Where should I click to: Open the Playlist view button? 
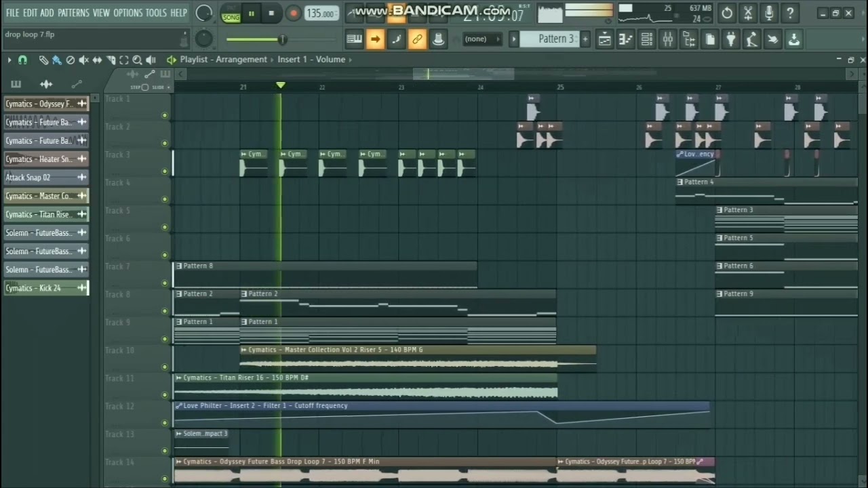coord(604,39)
